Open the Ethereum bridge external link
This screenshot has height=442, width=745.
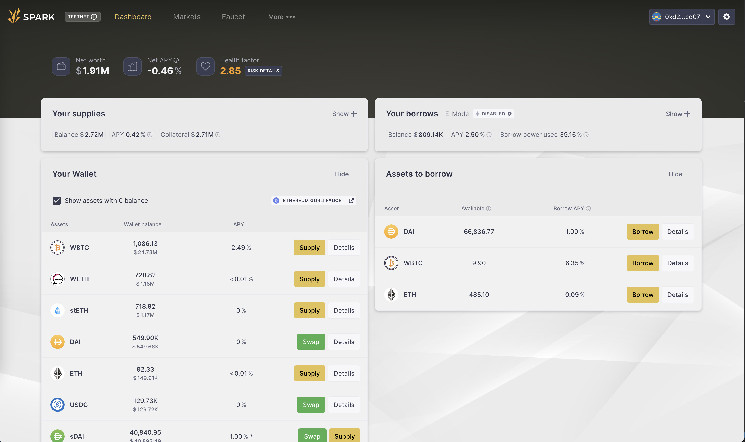pos(314,201)
